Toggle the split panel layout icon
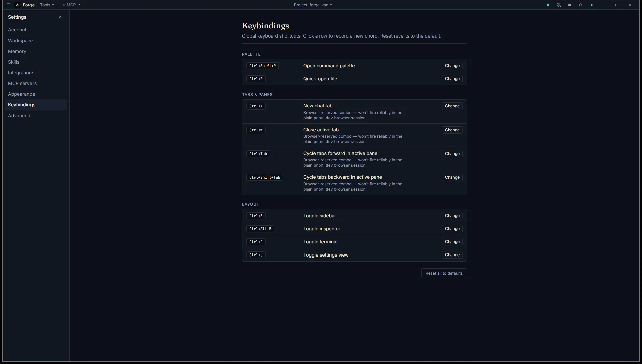Screen dimensions: 642x364 (x=591, y=5)
